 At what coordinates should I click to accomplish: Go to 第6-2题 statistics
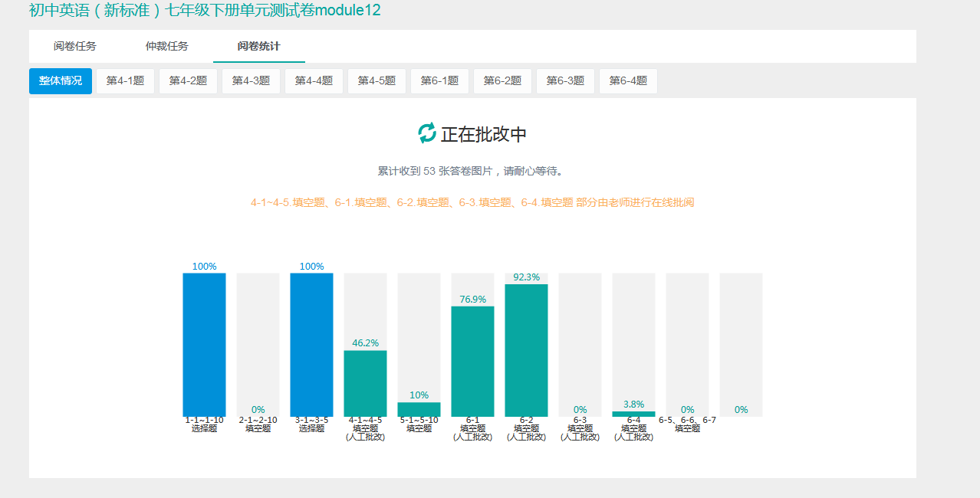[502, 81]
